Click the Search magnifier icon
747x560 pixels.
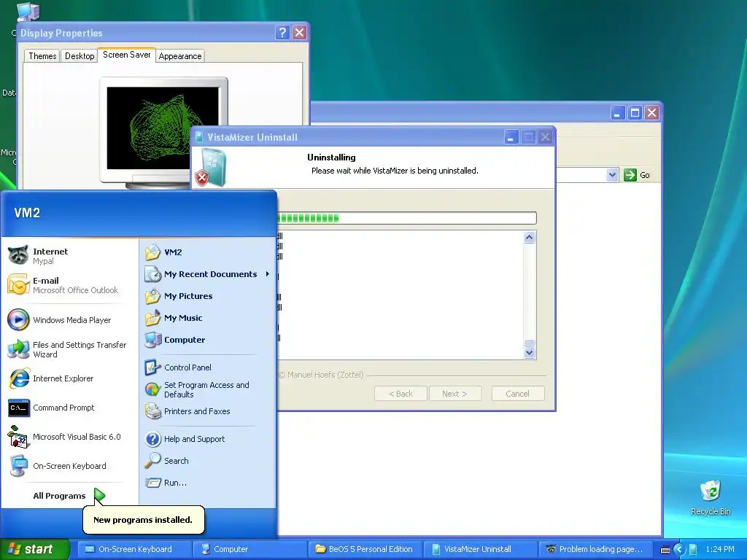click(153, 461)
